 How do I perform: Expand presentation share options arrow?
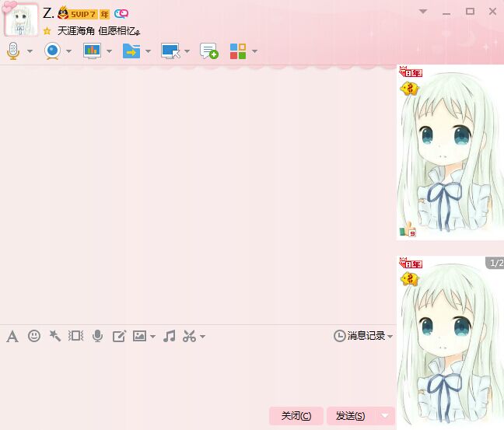pos(110,51)
